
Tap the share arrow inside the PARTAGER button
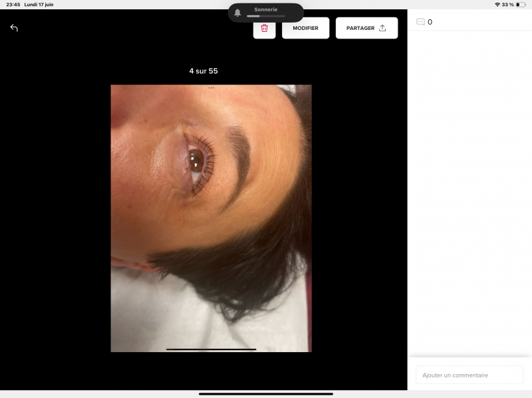click(x=382, y=28)
